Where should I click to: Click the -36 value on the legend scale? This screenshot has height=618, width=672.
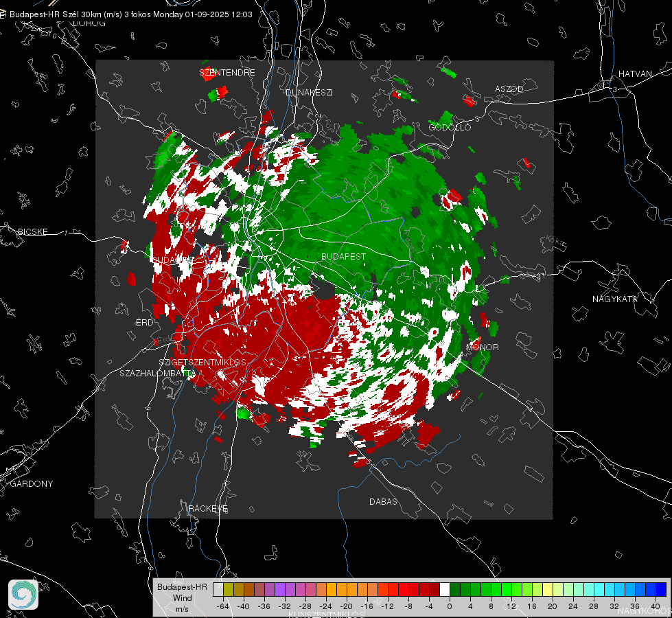pyautogui.click(x=264, y=606)
